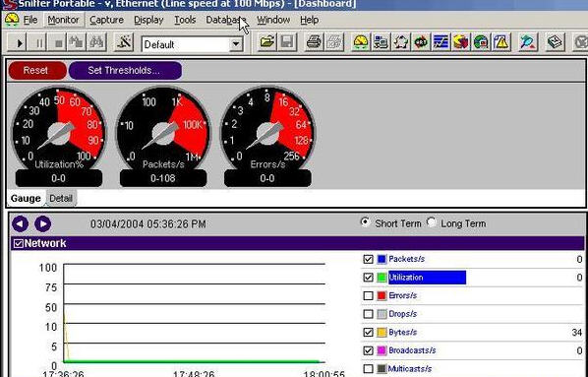588x377 pixels.
Task: Click the Packets/s gauge dial
Action: point(163,132)
